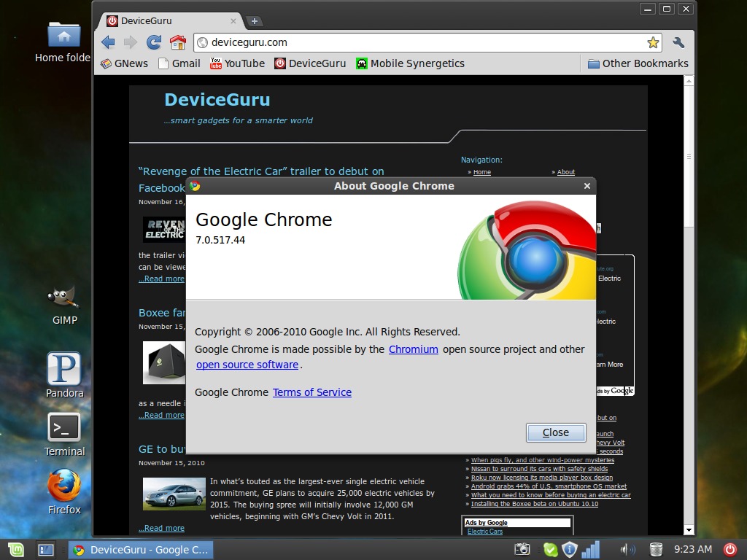
Task: Open a new tab with plus button
Action: [x=255, y=21]
